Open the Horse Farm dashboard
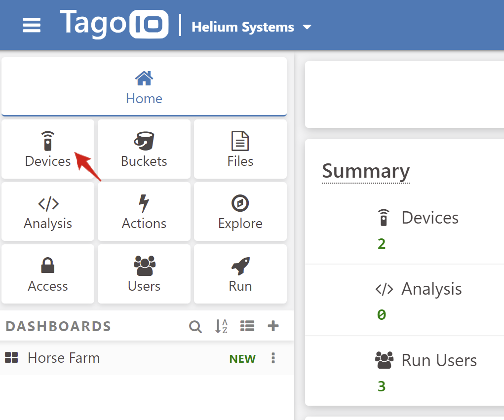 (x=64, y=358)
